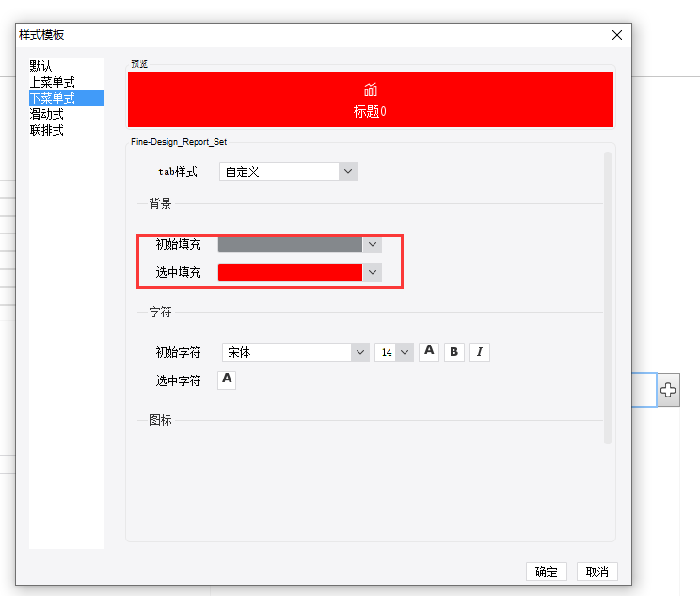
Task: Choose 下菜单式 in template list
Action: [x=67, y=98]
